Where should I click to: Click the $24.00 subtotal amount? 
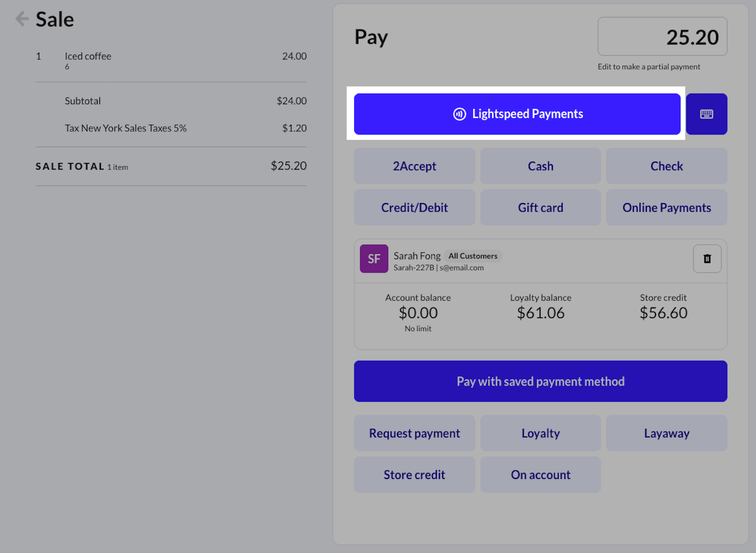pyautogui.click(x=292, y=101)
